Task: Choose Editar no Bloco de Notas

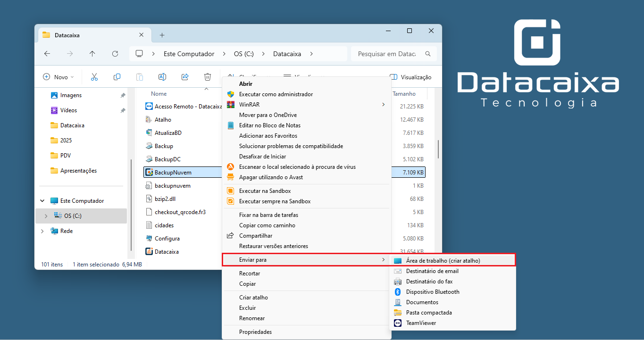Action: pyautogui.click(x=307, y=125)
